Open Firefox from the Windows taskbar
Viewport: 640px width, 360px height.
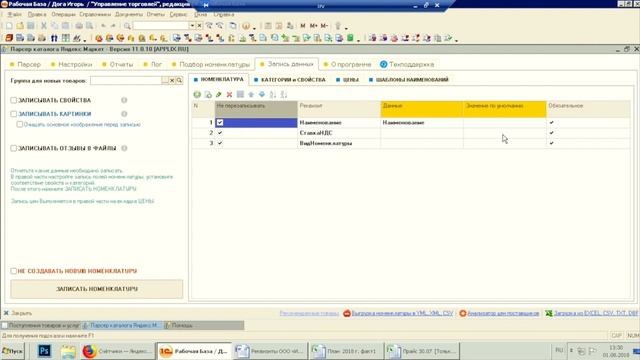pyautogui.click(x=89, y=351)
